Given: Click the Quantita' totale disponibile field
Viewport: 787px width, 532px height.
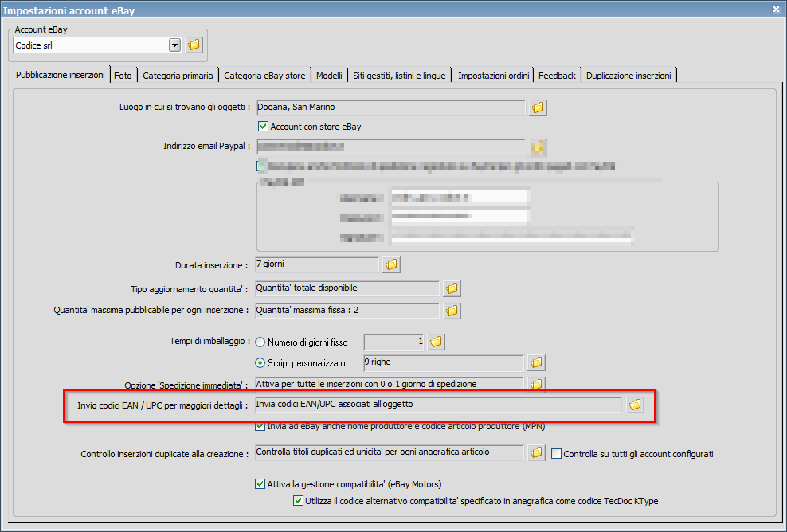Looking at the screenshot, I should pyautogui.click(x=347, y=288).
